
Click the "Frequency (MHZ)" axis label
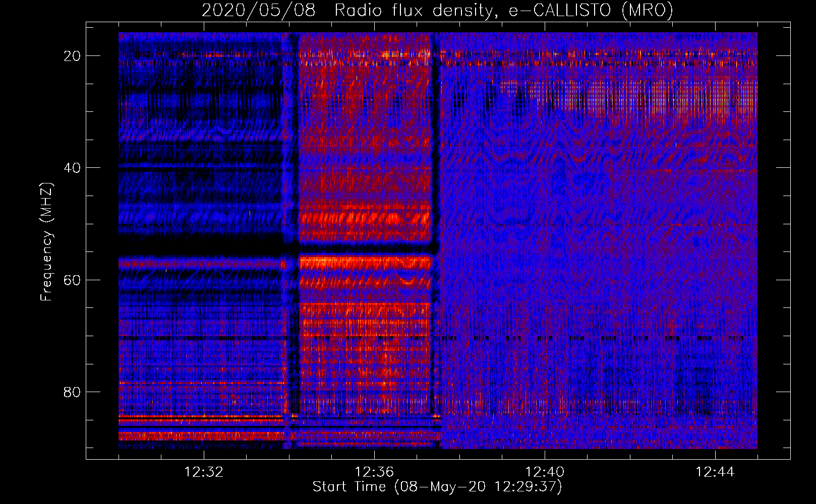click(x=46, y=242)
